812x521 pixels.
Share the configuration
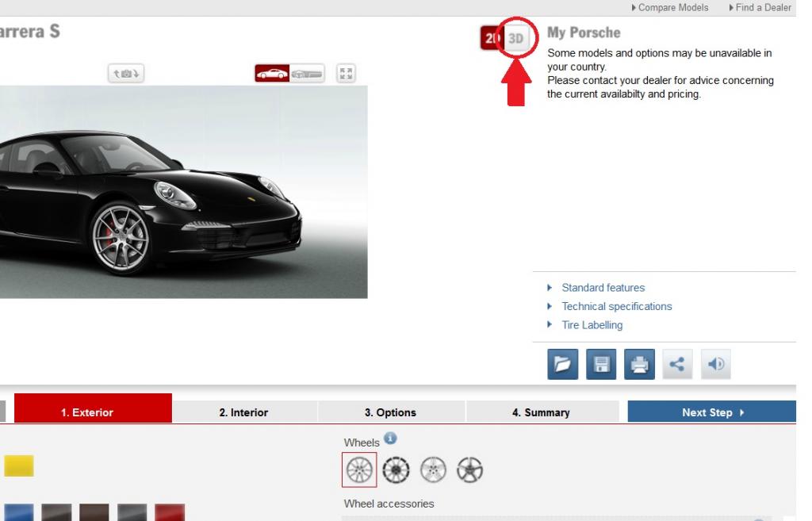pos(677,364)
